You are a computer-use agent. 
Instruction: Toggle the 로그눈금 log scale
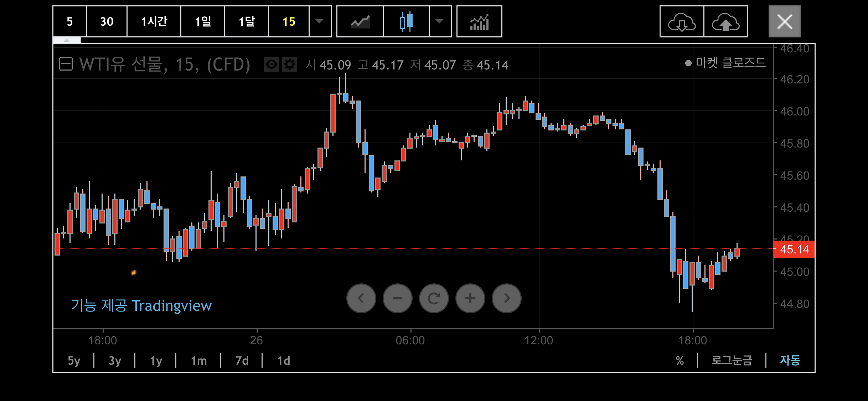[x=732, y=360]
